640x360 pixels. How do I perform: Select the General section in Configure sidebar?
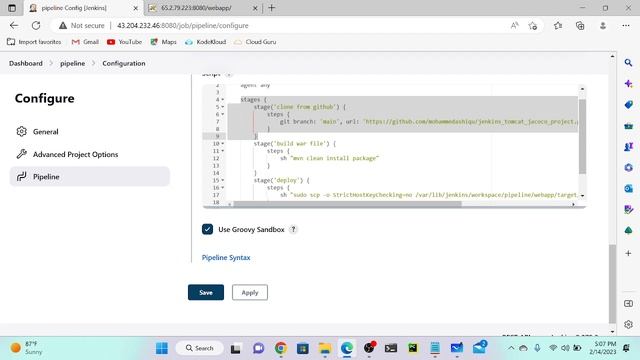click(x=89, y=131)
